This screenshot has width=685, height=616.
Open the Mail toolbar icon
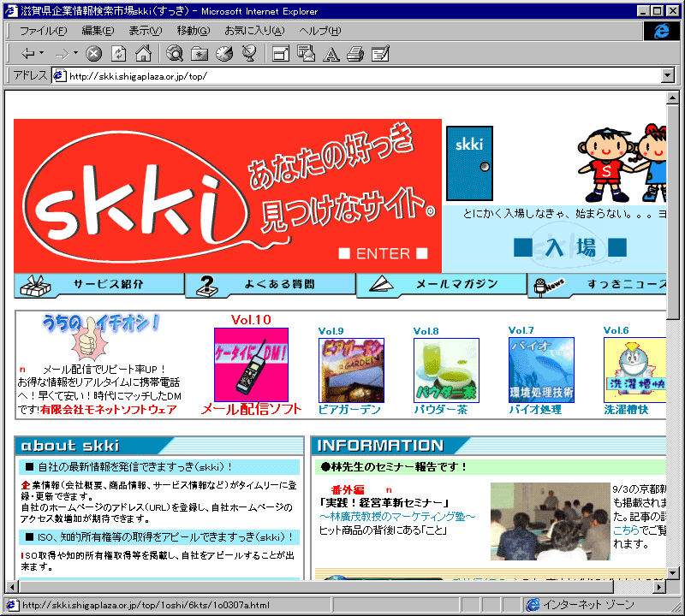pos(306,53)
